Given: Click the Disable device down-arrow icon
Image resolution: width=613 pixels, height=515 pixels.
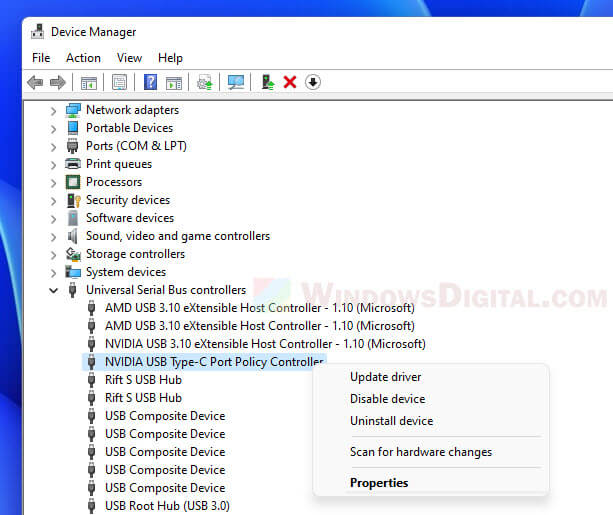Looking at the screenshot, I should pyautogui.click(x=313, y=83).
